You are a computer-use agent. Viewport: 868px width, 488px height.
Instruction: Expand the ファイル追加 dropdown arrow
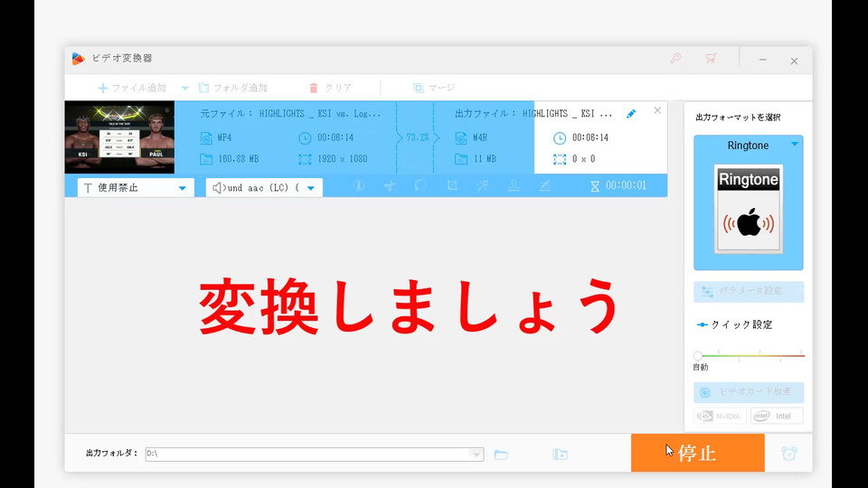184,88
